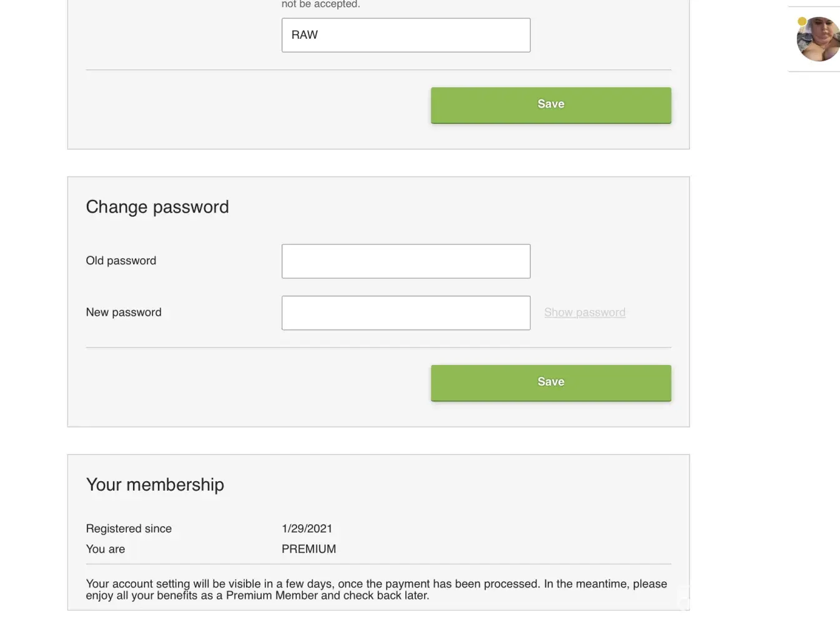Screen dimensions: 840x625
Task: Click the New password label
Action: point(124,312)
